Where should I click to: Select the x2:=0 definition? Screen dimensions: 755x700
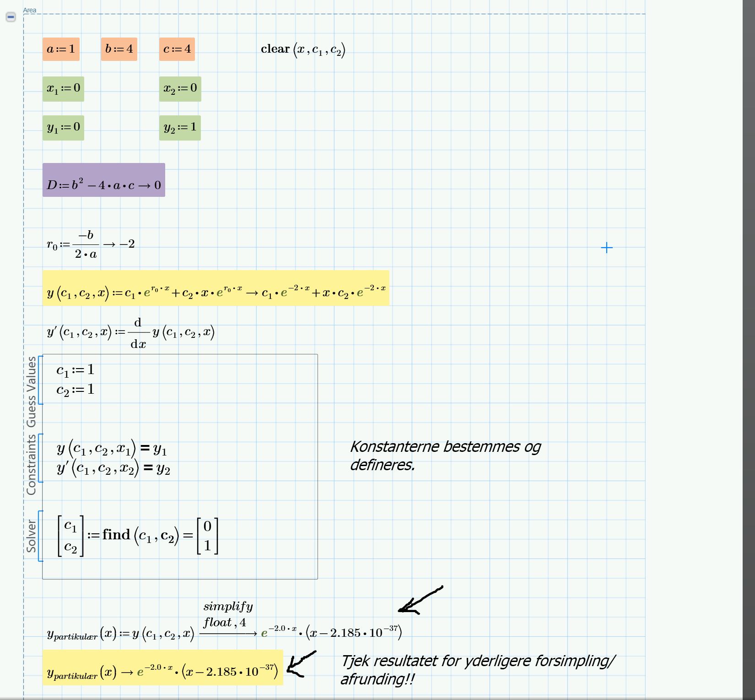[180, 89]
